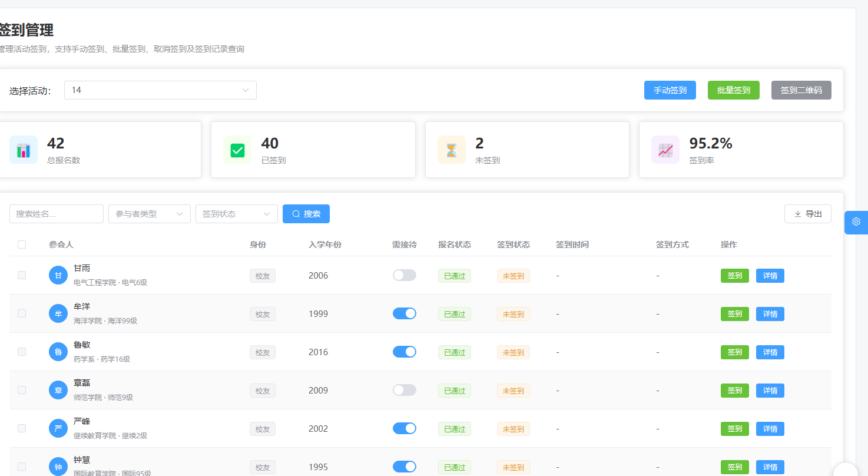Tick the row checkbox for 严峰
This screenshot has height=476, width=868.
(22, 428)
